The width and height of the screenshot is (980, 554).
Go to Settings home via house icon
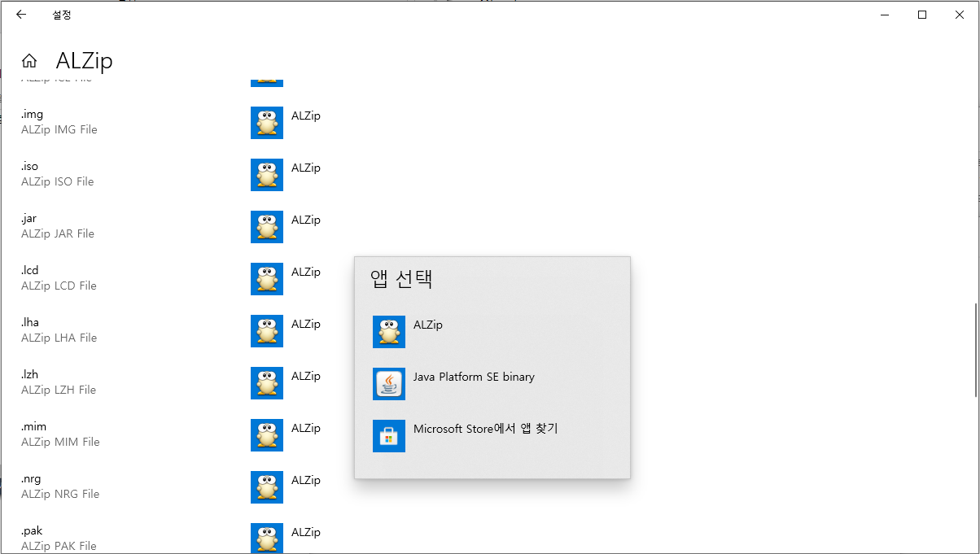(29, 61)
